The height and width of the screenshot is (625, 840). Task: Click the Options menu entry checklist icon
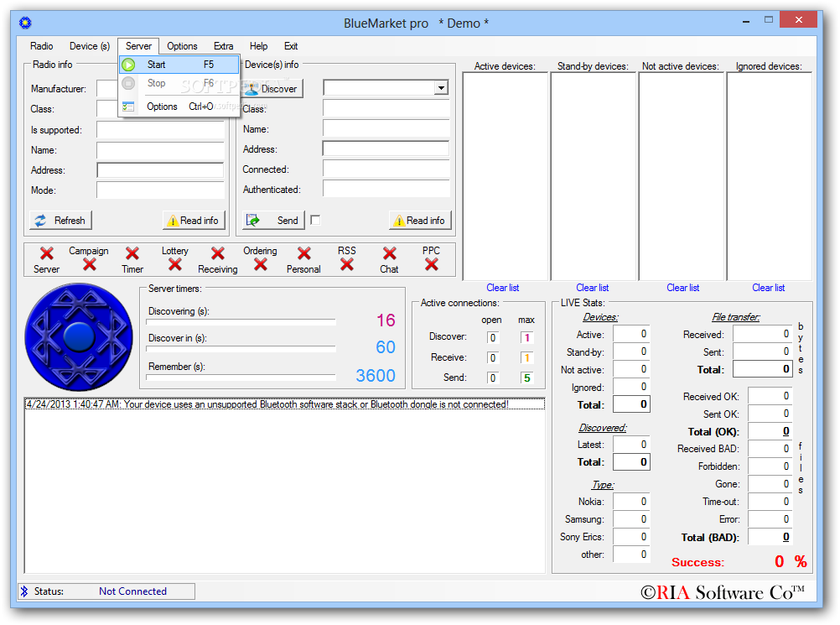tap(128, 107)
